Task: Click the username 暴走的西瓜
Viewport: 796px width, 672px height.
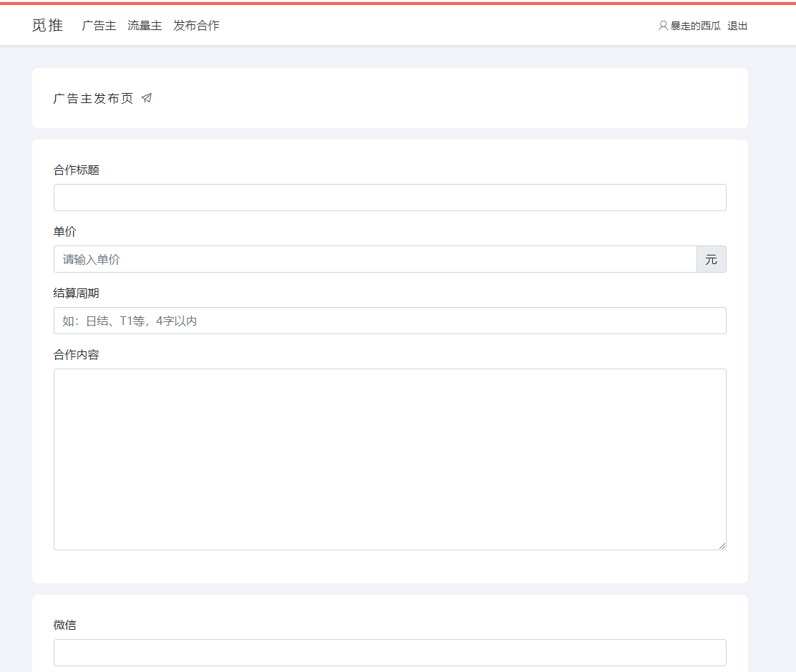Action: pyautogui.click(x=695, y=26)
